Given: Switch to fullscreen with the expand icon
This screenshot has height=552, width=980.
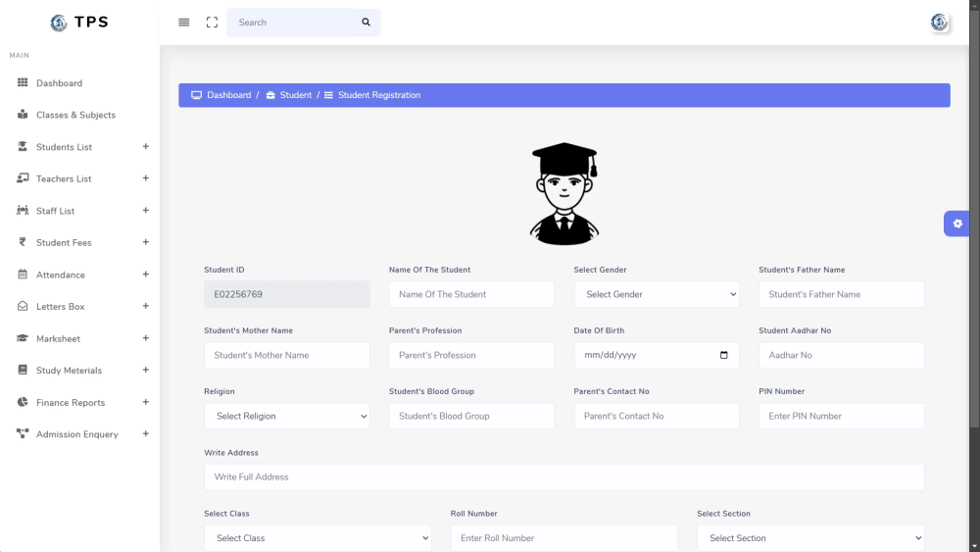Looking at the screenshot, I should pyautogui.click(x=212, y=23).
